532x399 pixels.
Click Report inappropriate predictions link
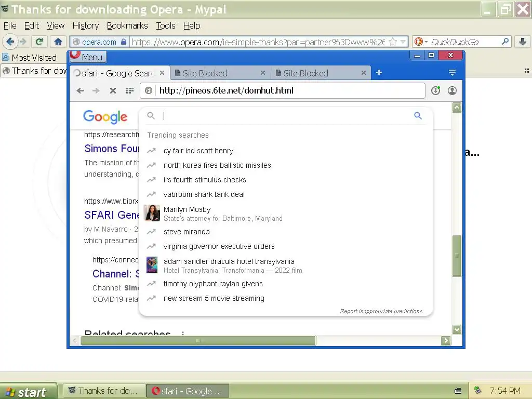click(381, 311)
